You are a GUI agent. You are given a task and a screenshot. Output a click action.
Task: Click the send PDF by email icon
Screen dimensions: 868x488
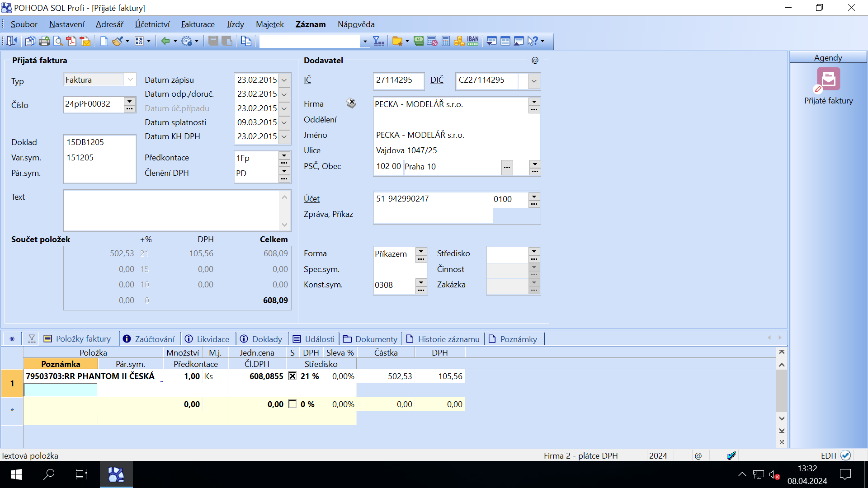pyautogui.click(x=85, y=41)
